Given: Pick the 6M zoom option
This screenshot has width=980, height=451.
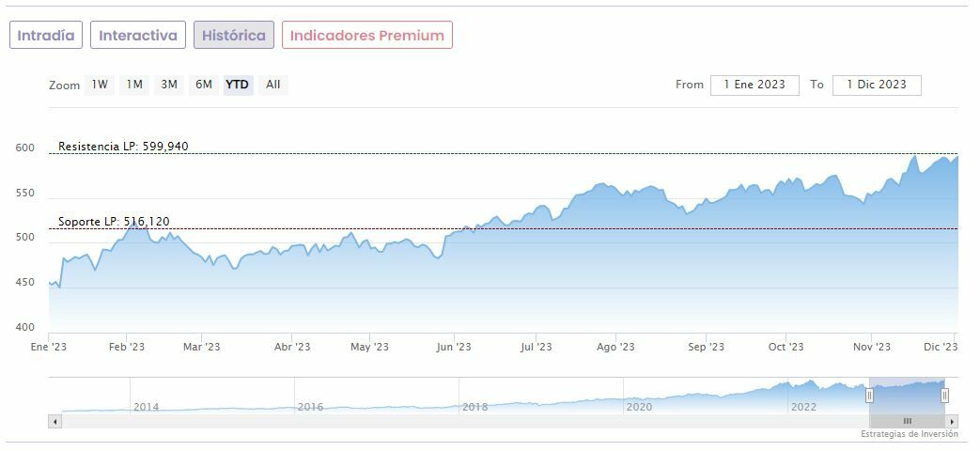Looking at the screenshot, I should coord(204,85).
